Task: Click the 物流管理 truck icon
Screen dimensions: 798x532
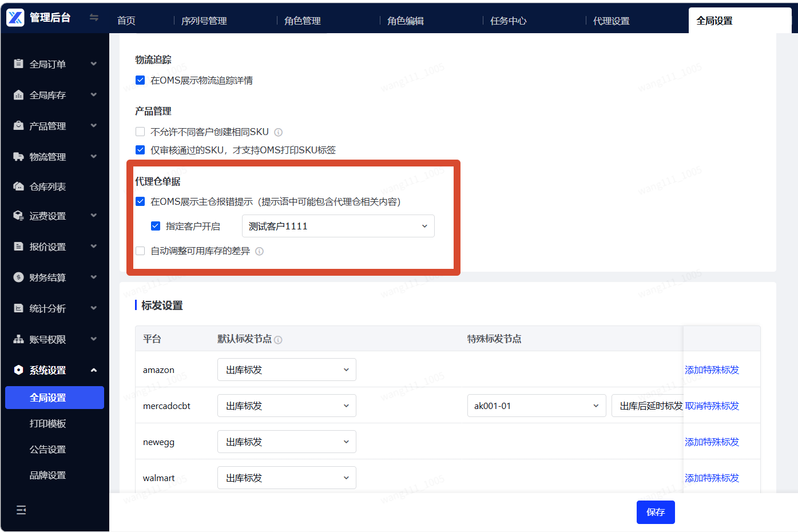Action: tap(18, 156)
